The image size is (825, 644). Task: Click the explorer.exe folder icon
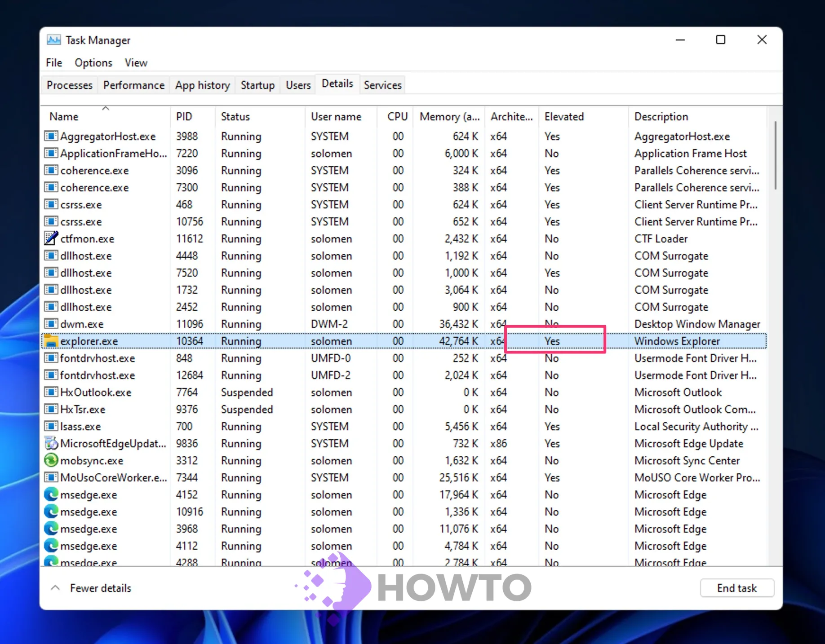point(51,341)
